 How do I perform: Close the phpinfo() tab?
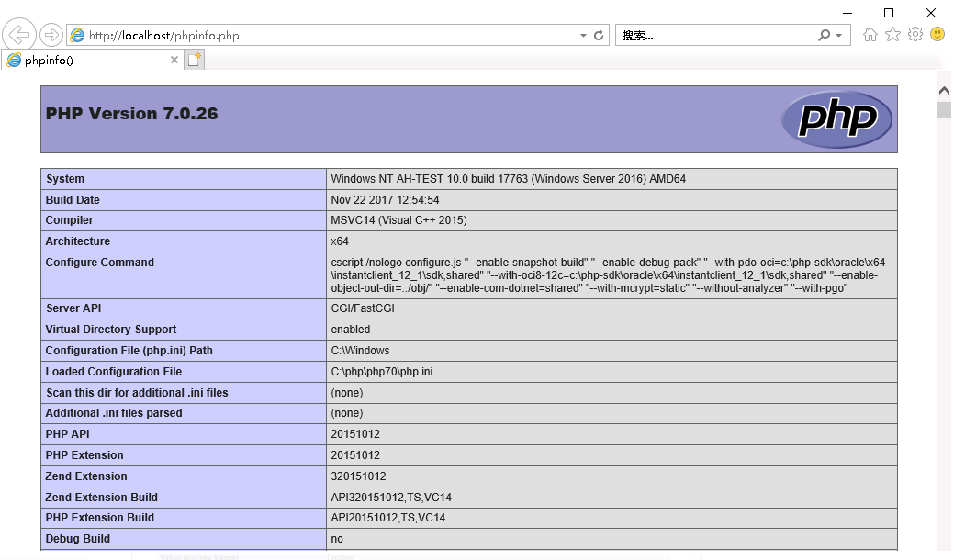click(174, 60)
